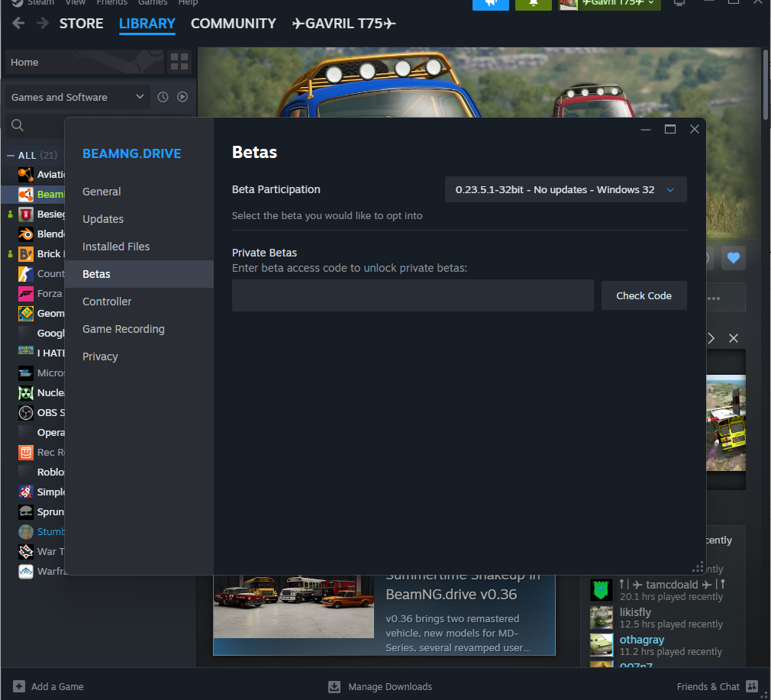The width and height of the screenshot is (771, 700).
Task: Click the Check Code button
Action: point(644,295)
